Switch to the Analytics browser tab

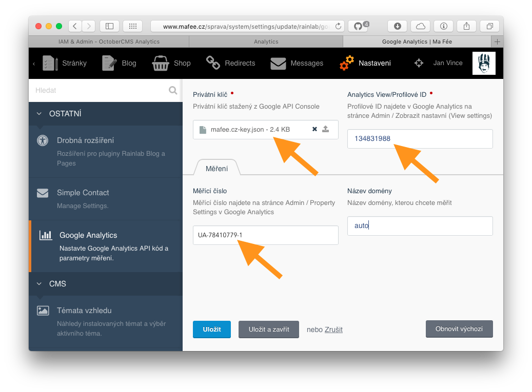click(266, 42)
